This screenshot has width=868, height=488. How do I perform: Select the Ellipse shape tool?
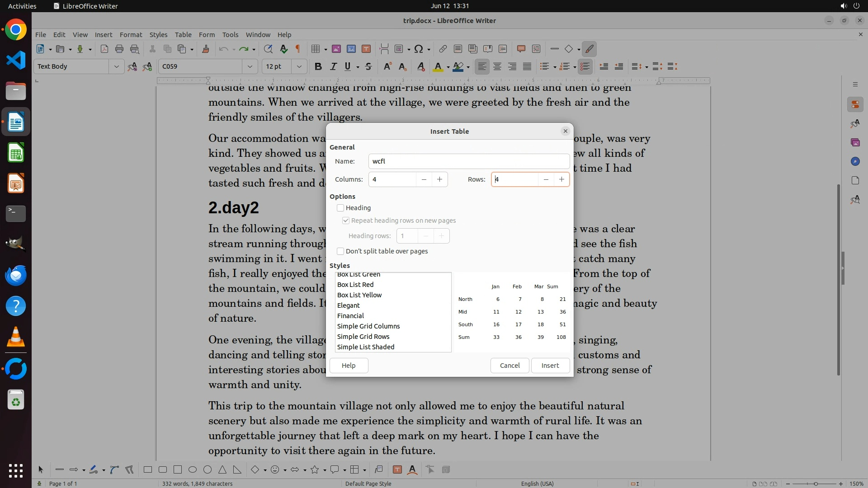point(193,470)
